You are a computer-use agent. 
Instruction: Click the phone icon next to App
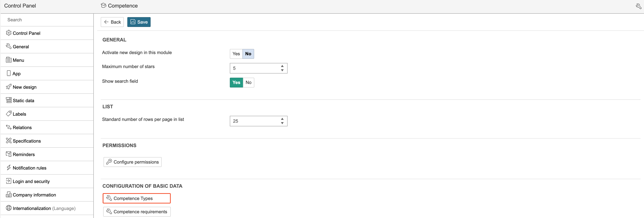[9, 73]
